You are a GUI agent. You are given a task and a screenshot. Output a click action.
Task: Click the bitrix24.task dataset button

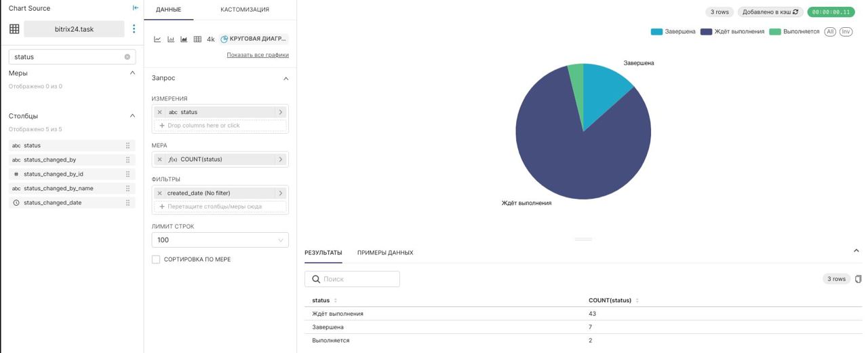point(74,29)
